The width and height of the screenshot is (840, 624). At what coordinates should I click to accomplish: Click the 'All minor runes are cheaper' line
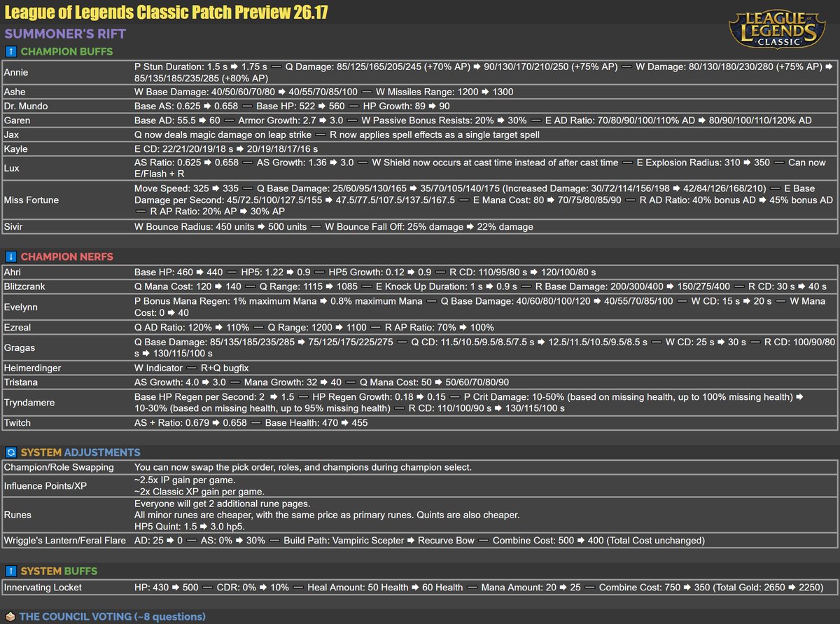327,515
